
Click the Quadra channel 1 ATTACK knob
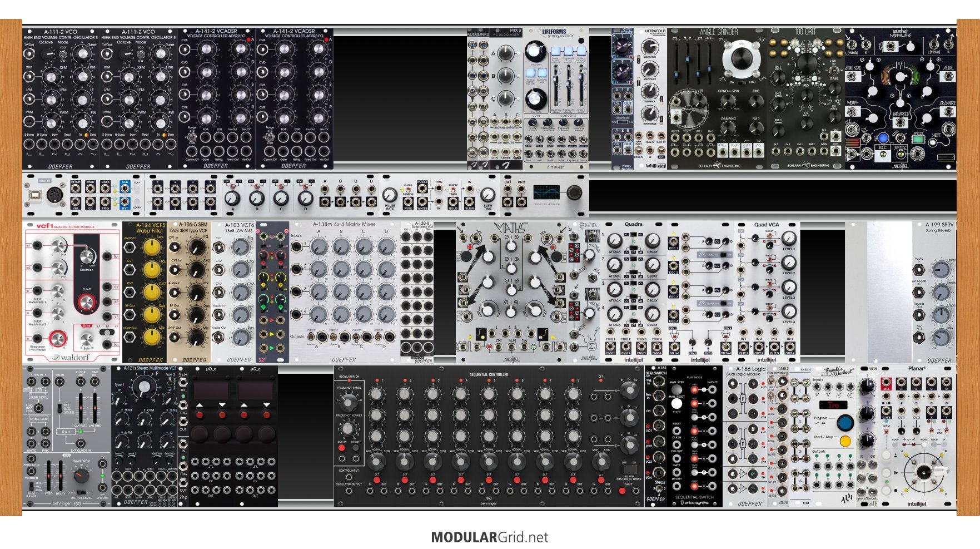click(614, 240)
